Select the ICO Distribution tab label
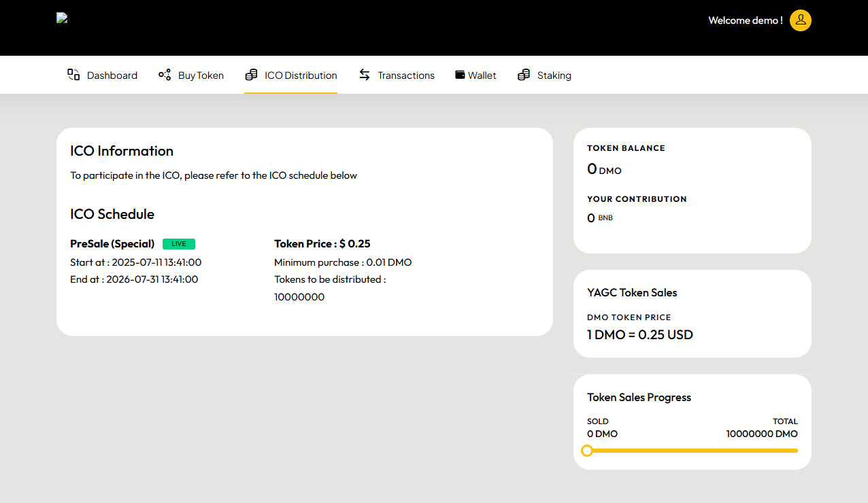The width and height of the screenshot is (868, 503). click(x=301, y=75)
